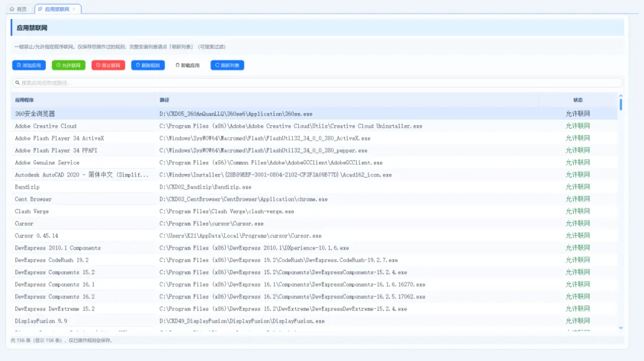Click the AdobeGCClient.exe path cell
Image resolution: width=644 pixels, height=361 pixels.
tap(271, 163)
